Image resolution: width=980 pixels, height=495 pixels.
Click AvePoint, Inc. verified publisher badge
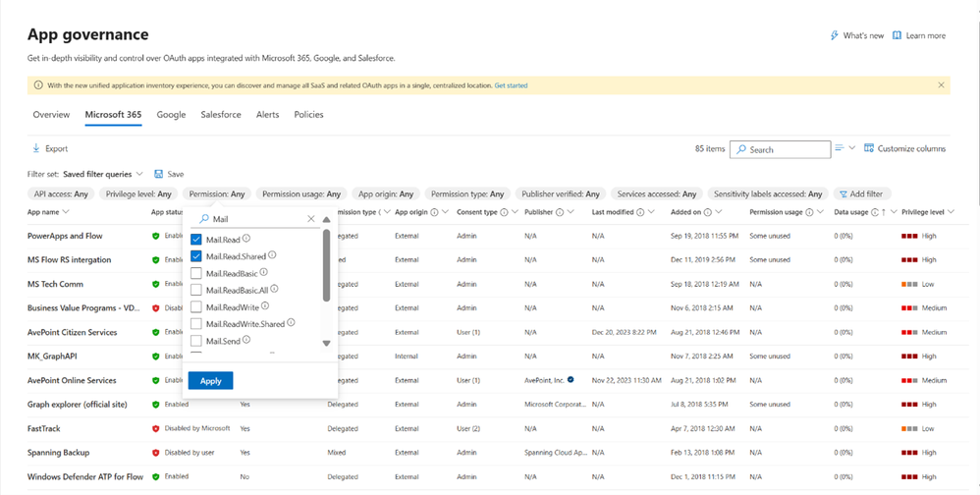click(x=571, y=379)
